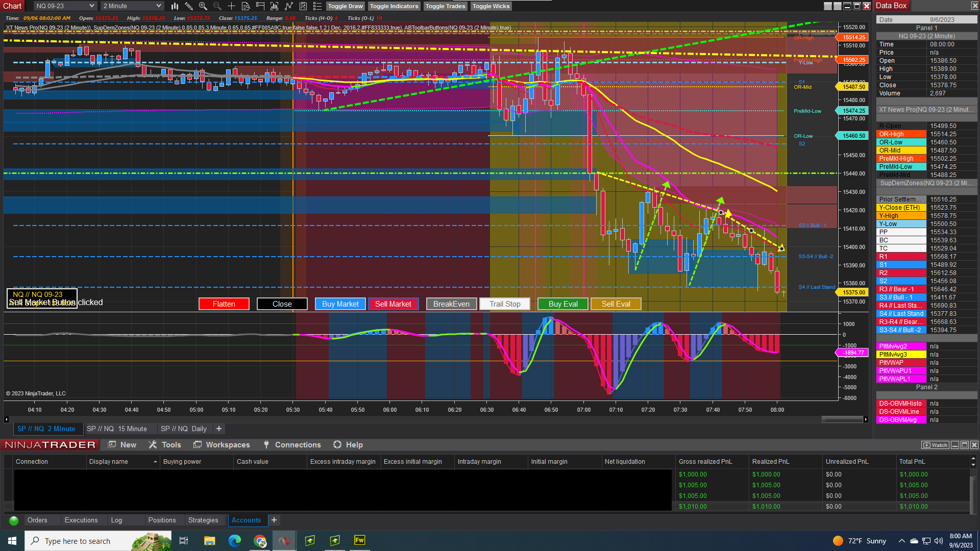Viewport: 980px width, 551px height.
Task: Add a new chart tab with plus
Action: [x=219, y=429]
